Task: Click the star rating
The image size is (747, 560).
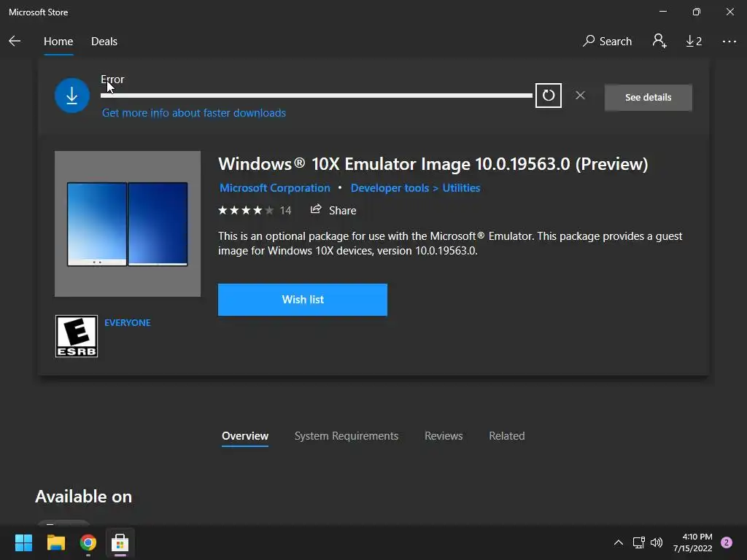Action: [x=246, y=210]
